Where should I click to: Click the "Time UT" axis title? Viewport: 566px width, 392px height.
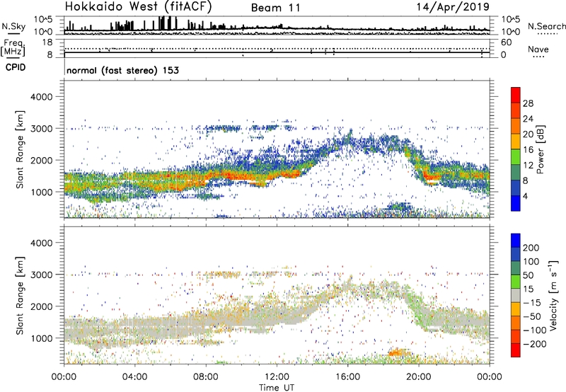click(x=277, y=387)
